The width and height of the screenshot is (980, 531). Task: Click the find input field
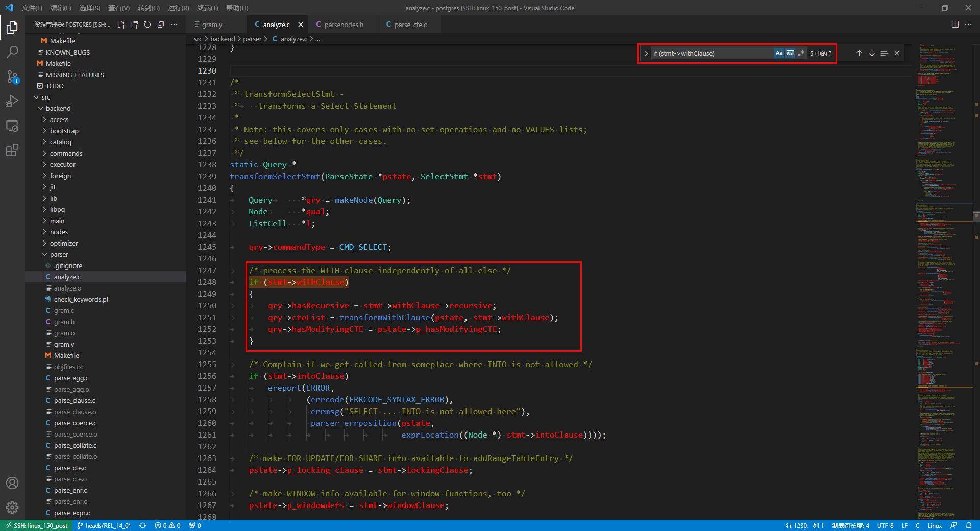click(712, 53)
